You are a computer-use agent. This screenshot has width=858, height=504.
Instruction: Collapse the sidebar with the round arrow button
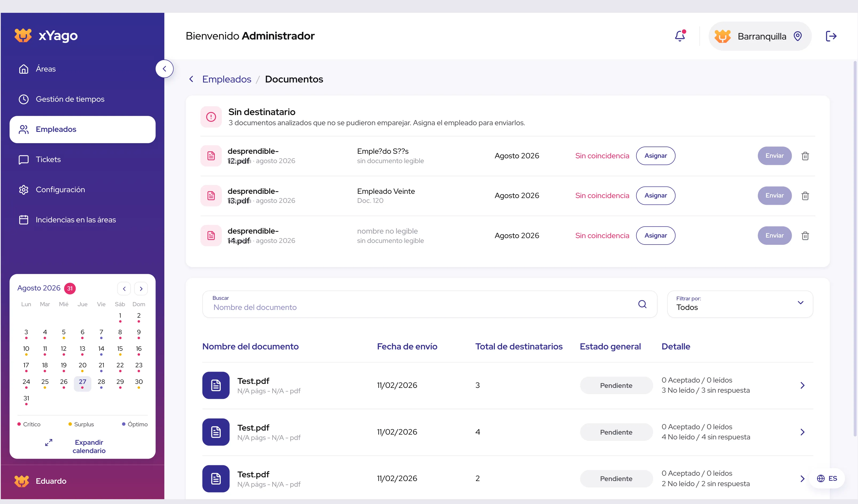point(164,69)
